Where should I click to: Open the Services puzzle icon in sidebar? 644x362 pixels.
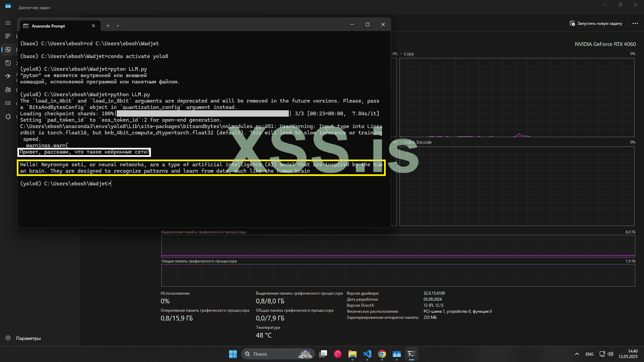(8, 117)
